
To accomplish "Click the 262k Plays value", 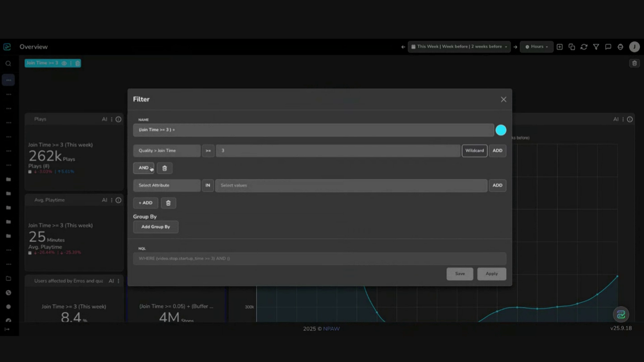I will [x=51, y=156].
